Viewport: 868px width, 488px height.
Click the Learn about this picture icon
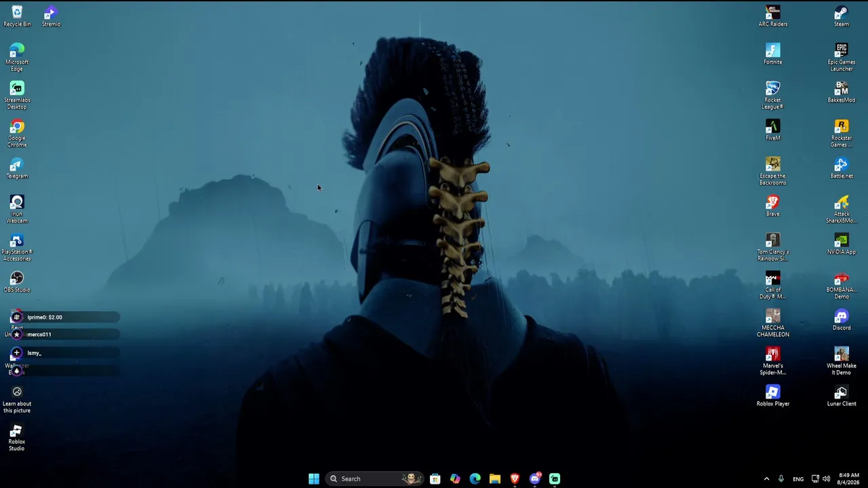click(x=17, y=399)
